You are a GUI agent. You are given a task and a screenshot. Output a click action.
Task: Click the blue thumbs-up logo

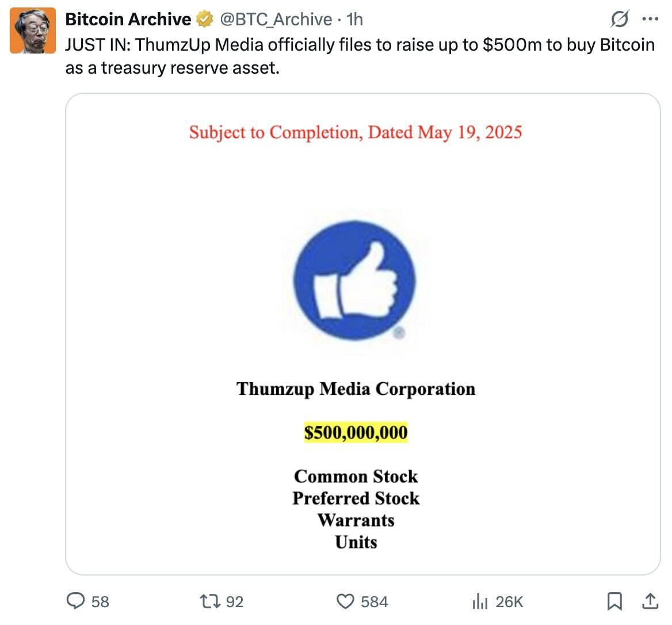pyautogui.click(x=355, y=280)
